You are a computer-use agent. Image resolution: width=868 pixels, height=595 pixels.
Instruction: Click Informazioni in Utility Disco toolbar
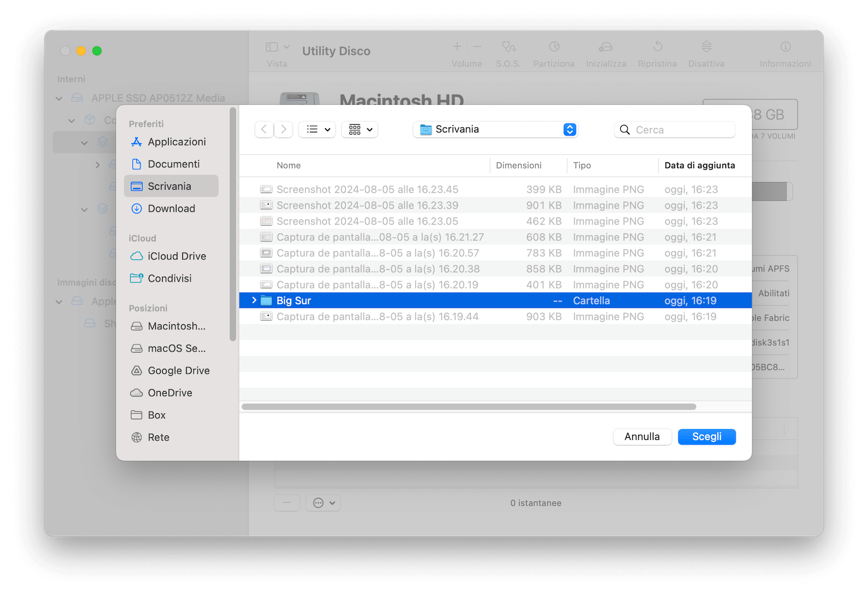pos(786,54)
